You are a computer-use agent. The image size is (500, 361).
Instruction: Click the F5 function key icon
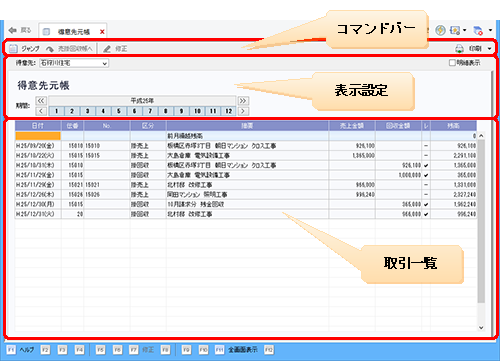tap(100, 350)
